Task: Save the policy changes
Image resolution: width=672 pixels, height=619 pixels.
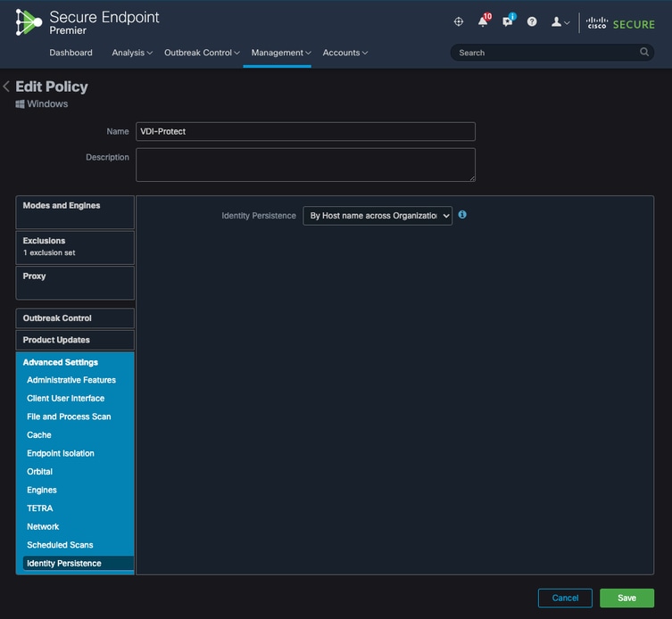Action: click(x=626, y=598)
